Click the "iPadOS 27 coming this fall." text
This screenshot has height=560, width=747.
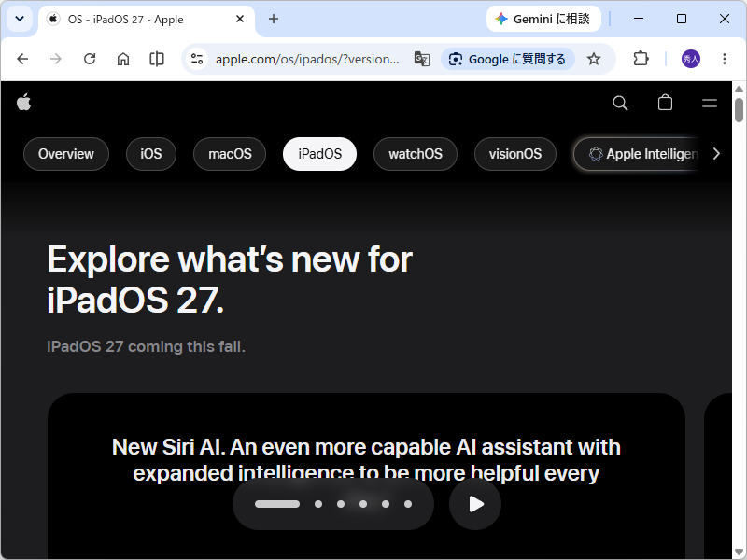(x=146, y=346)
